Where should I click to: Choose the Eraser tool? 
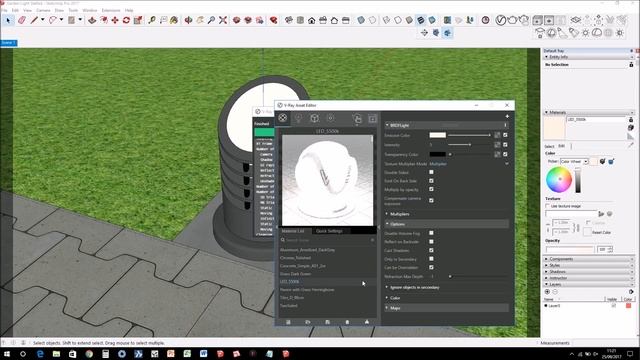22,20
